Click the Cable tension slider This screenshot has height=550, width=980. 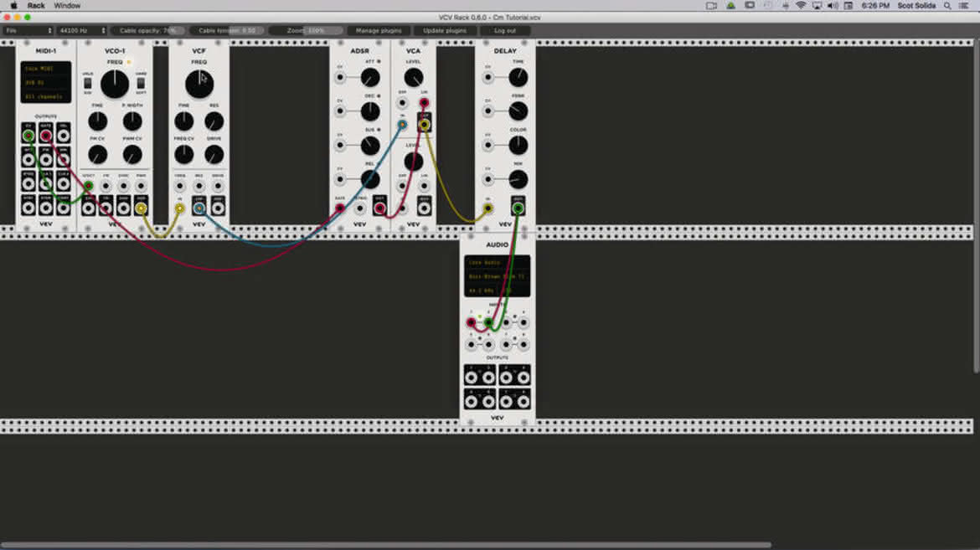tap(227, 31)
